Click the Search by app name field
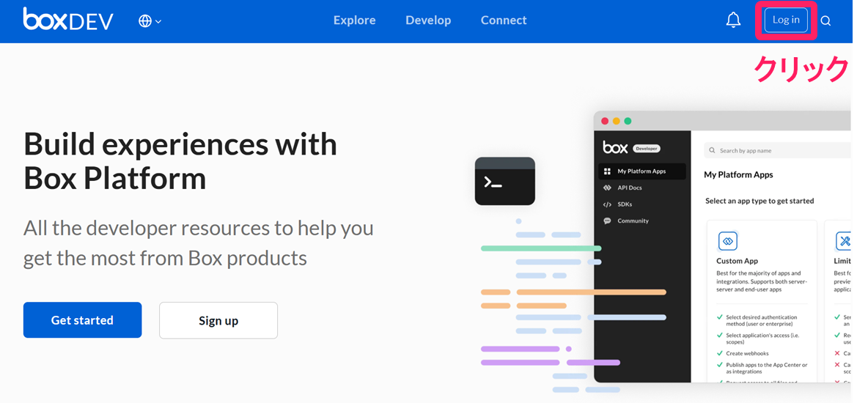 pos(777,151)
